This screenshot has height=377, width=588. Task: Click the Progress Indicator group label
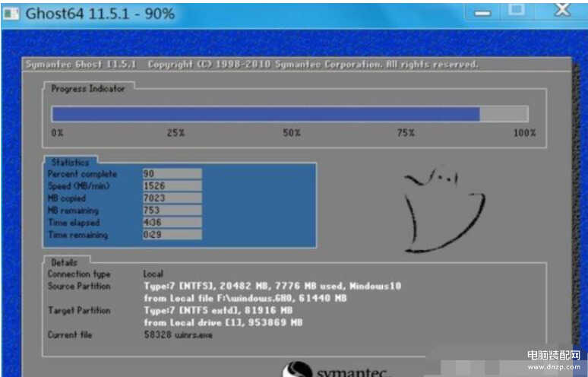coord(88,89)
